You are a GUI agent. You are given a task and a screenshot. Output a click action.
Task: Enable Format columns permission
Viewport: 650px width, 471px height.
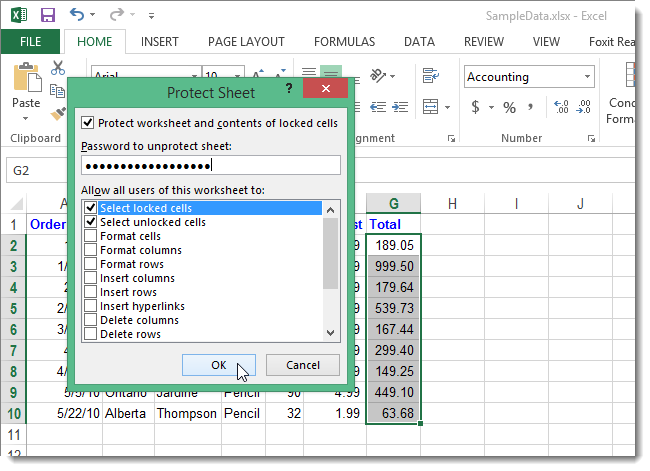coord(90,250)
